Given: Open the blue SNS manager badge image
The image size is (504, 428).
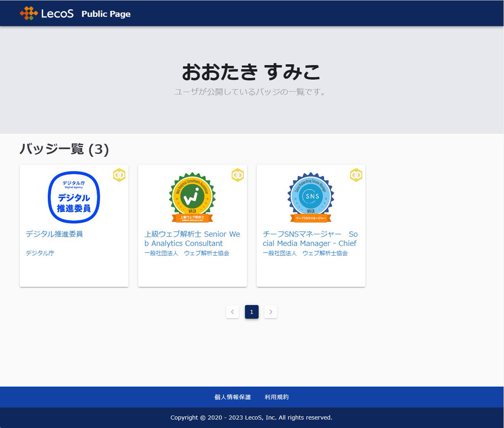Looking at the screenshot, I should [x=311, y=197].
